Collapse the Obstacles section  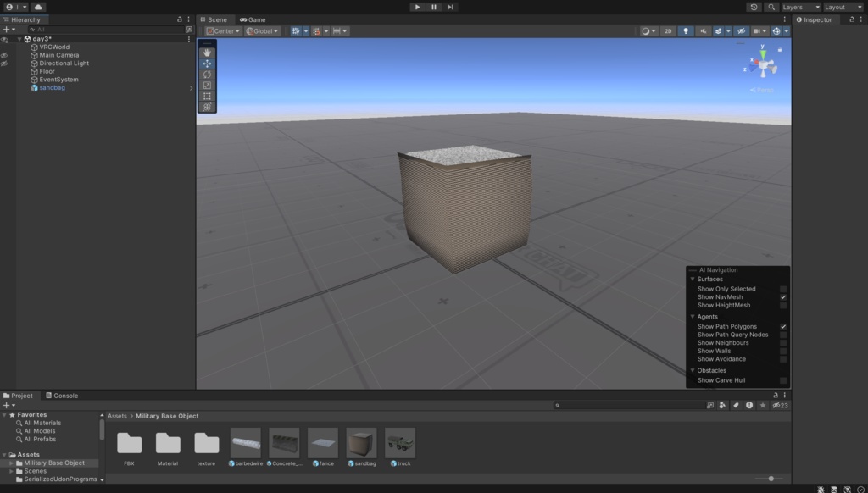tap(693, 371)
